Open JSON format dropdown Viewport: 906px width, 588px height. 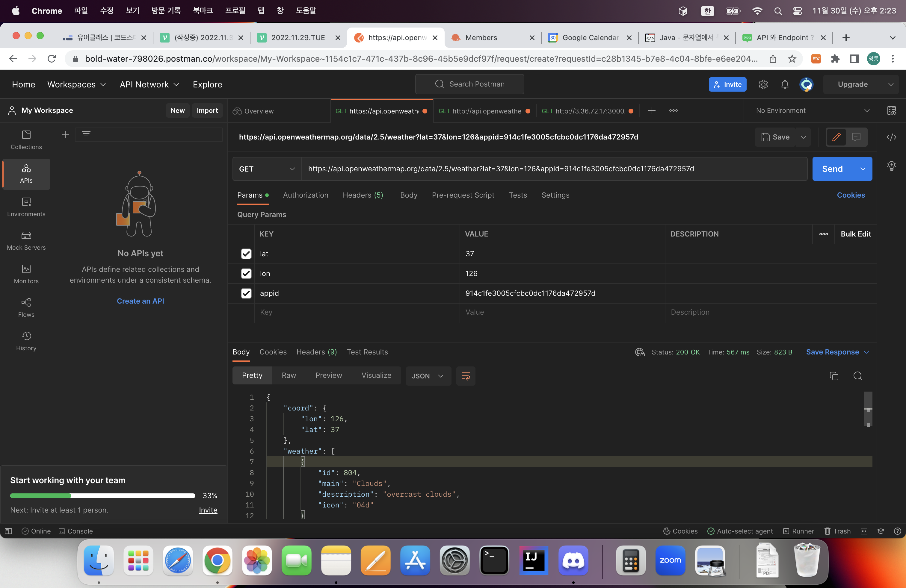coord(428,376)
